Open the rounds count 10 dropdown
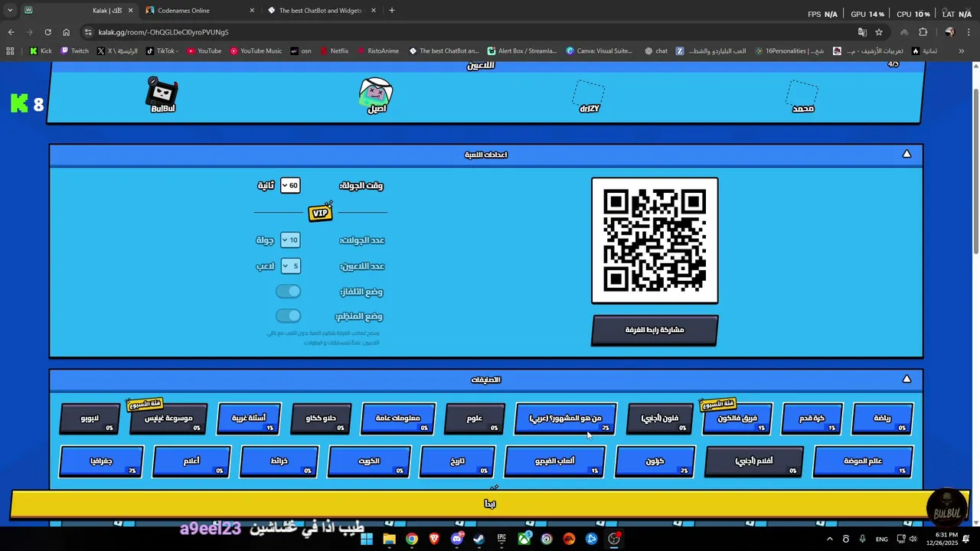Screen dimensions: 980x551 290,240
